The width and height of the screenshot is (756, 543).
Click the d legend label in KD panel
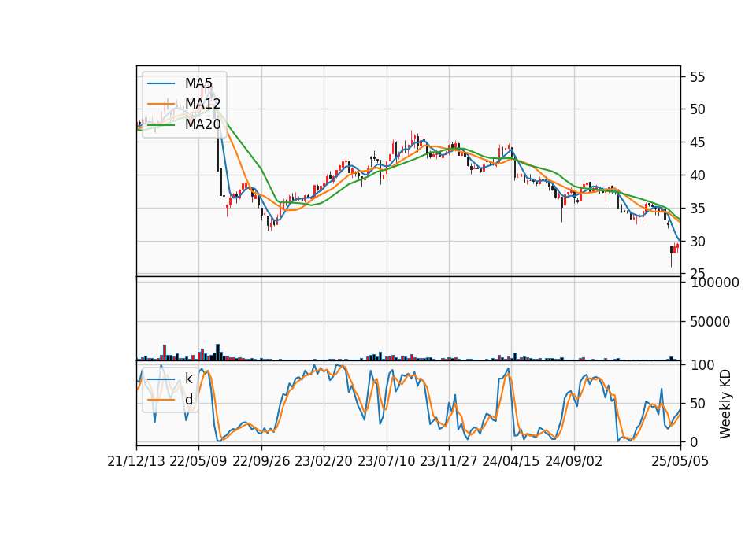(x=189, y=400)
